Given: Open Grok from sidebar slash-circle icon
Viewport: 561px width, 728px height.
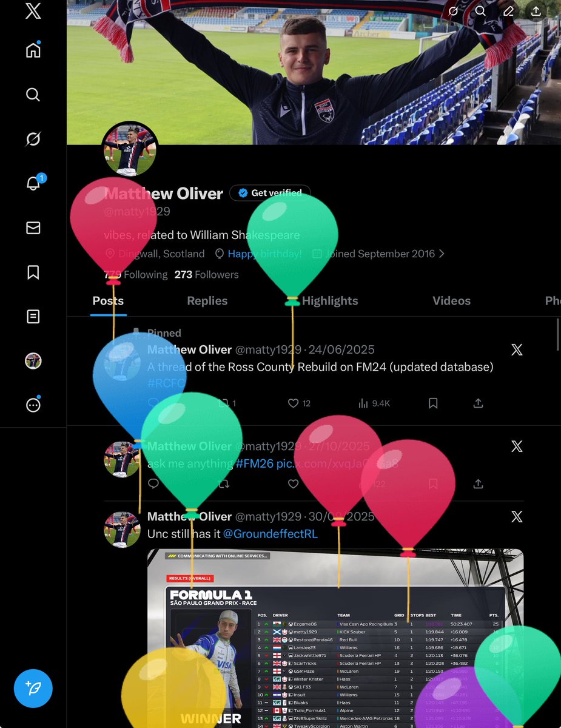Looking at the screenshot, I should (33, 139).
